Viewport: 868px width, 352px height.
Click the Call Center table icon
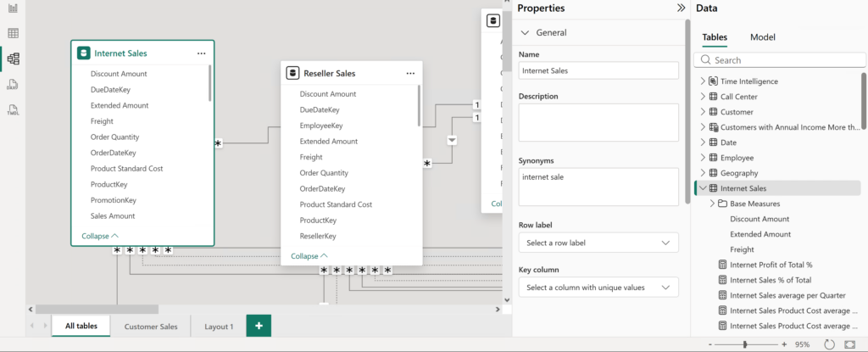coord(713,97)
